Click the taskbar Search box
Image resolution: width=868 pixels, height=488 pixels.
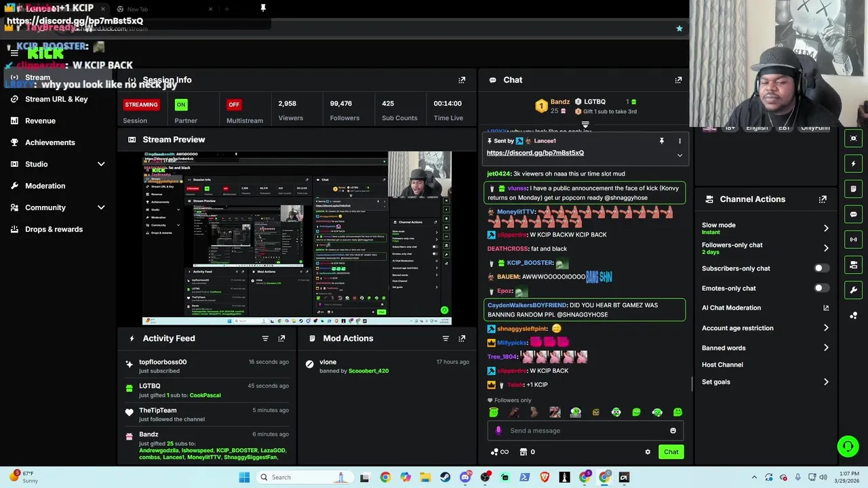[305, 477]
